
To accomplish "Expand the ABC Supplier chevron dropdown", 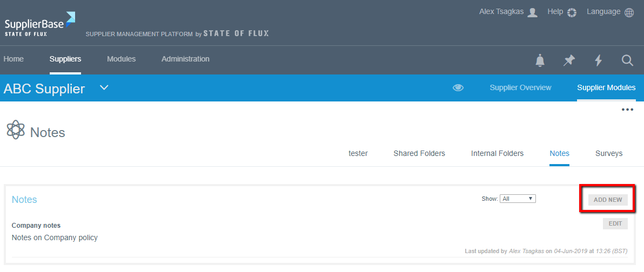I will point(104,87).
